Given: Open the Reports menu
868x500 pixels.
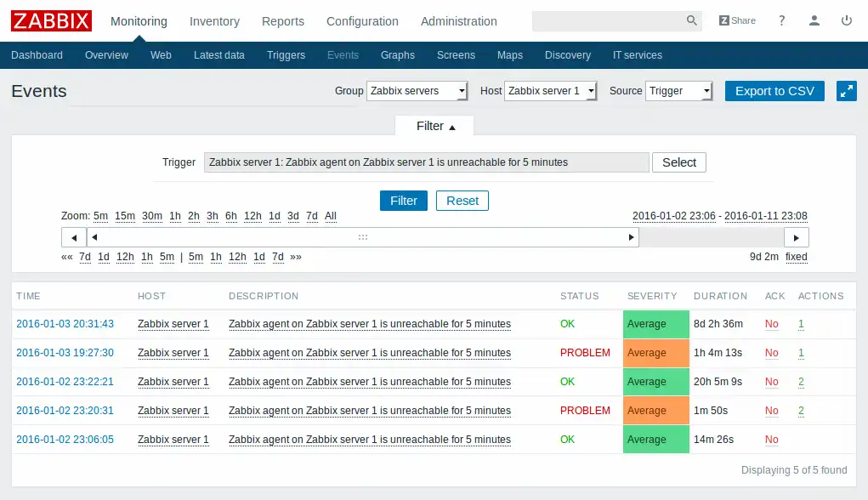Looking at the screenshot, I should point(283,21).
